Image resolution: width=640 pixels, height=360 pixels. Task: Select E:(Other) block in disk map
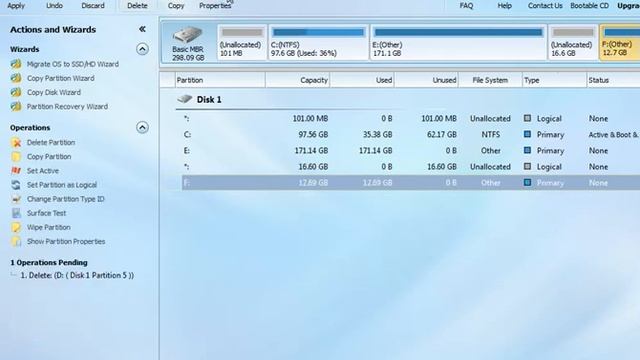[458, 42]
